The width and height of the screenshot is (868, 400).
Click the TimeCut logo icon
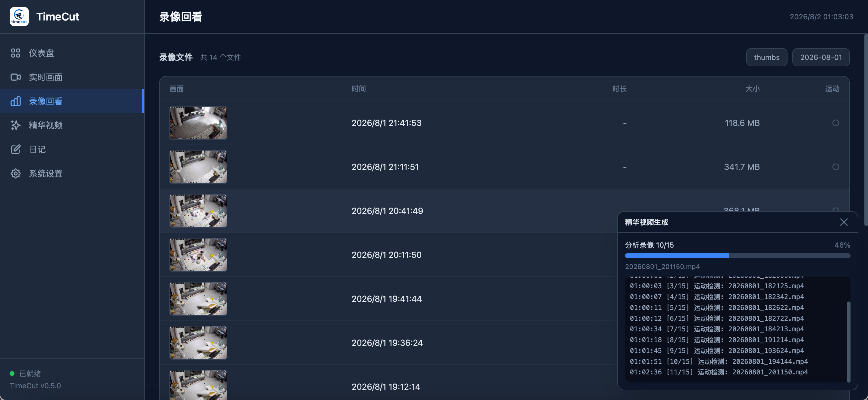19,17
